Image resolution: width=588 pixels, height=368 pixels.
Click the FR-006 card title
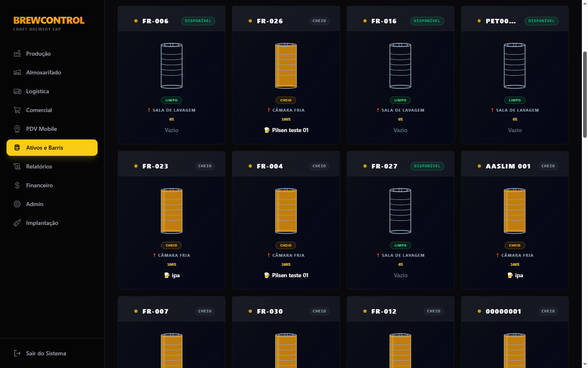coord(156,21)
